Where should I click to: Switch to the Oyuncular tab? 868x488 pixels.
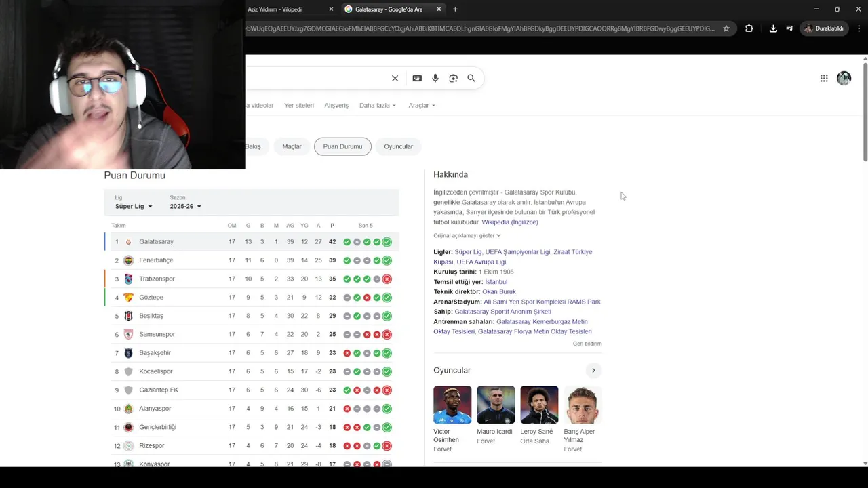click(398, 146)
